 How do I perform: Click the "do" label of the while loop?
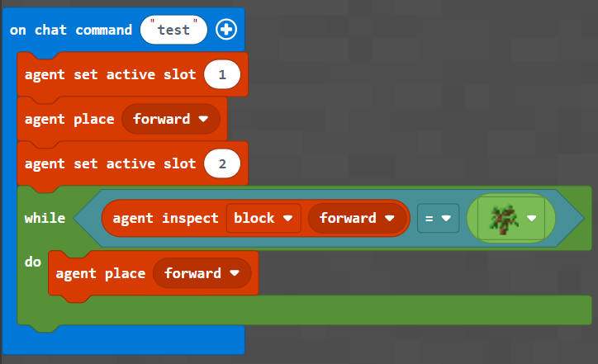tap(33, 262)
